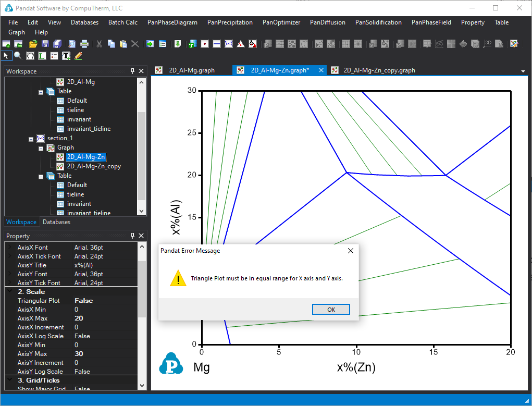The height and width of the screenshot is (406, 532).
Task: Click the AxisY Title value x%(Al)
Action: [83, 265]
